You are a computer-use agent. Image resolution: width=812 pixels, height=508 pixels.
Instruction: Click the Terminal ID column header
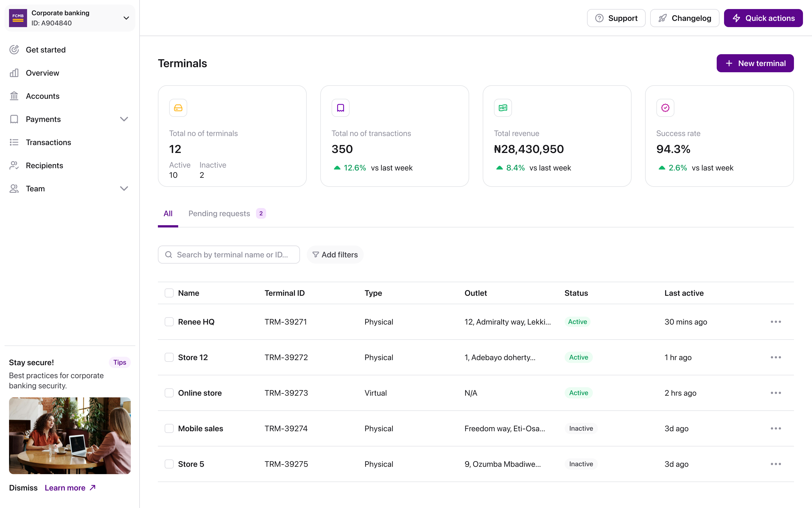click(284, 293)
